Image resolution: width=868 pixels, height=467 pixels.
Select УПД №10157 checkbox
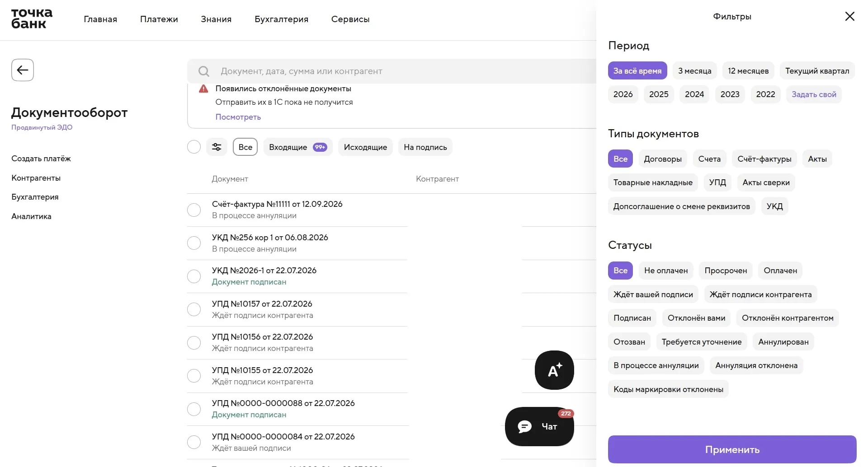pyautogui.click(x=194, y=309)
